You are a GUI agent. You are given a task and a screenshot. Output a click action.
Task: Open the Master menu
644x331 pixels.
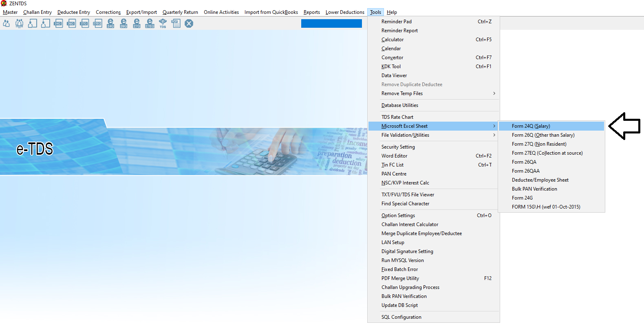[x=10, y=12]
